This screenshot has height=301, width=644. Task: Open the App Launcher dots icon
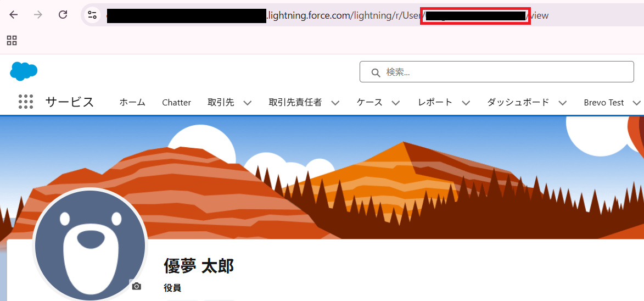[x=26, y=102]
